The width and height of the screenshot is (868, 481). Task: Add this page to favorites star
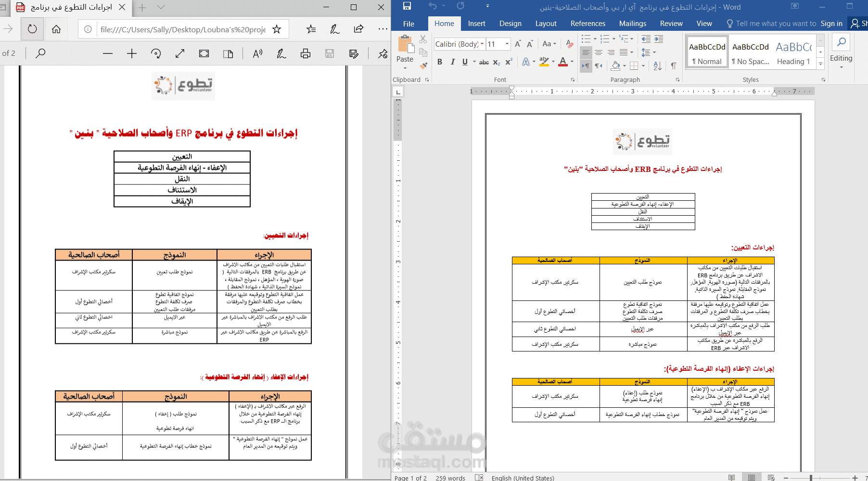point(277,29)
